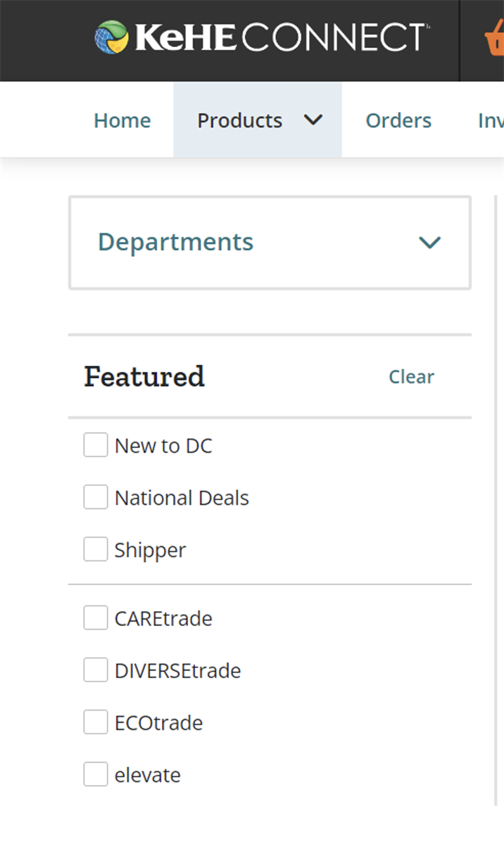Open the Orders tab
Viewport: 504px width, 845px height.
pyautogui.click(x=398, y=120)
